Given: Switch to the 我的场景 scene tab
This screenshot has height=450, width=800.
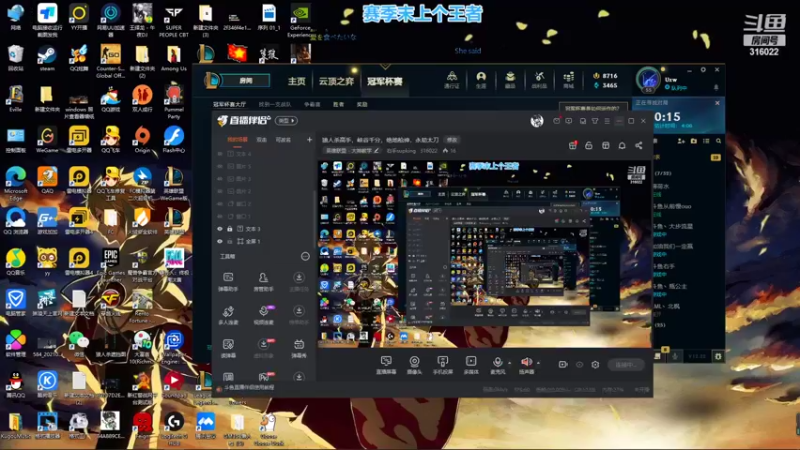Looking at the screenshot, I should 237,139.
